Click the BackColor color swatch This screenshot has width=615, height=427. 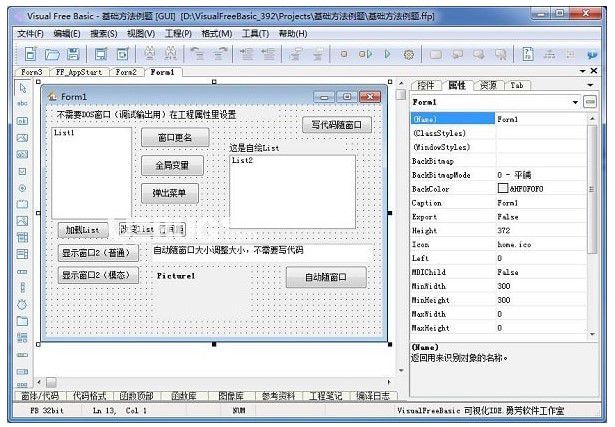502,189
